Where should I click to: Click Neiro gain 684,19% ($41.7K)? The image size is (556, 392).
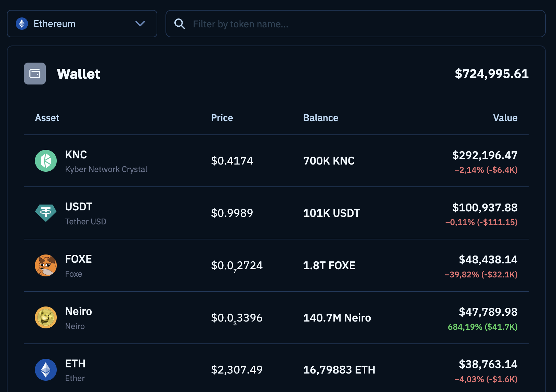[x=483, y=327]
